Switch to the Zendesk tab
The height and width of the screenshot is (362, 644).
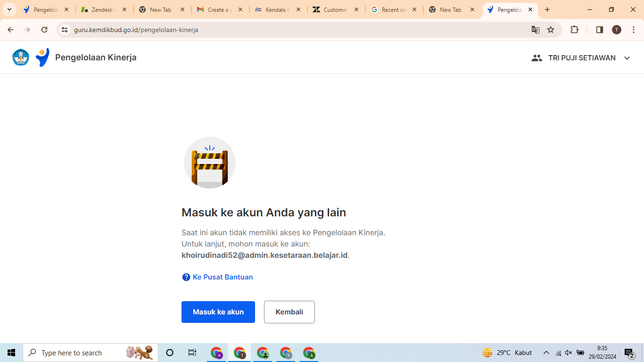pos(98,9)
